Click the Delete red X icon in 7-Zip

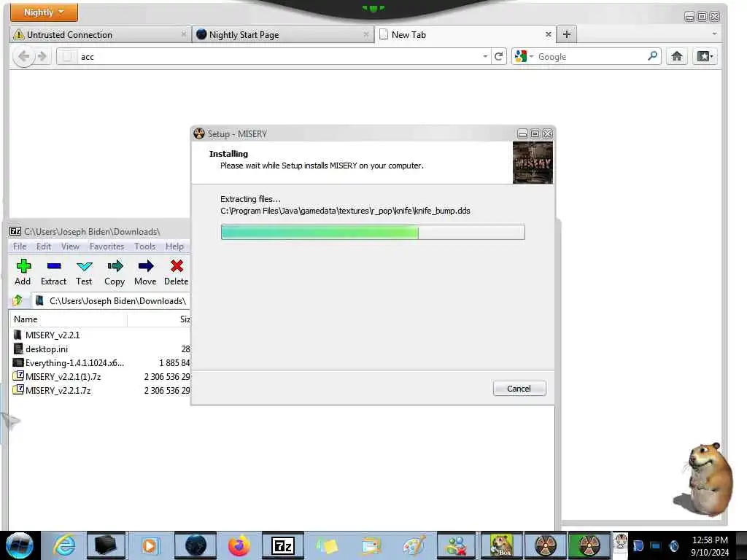[177, 265]
